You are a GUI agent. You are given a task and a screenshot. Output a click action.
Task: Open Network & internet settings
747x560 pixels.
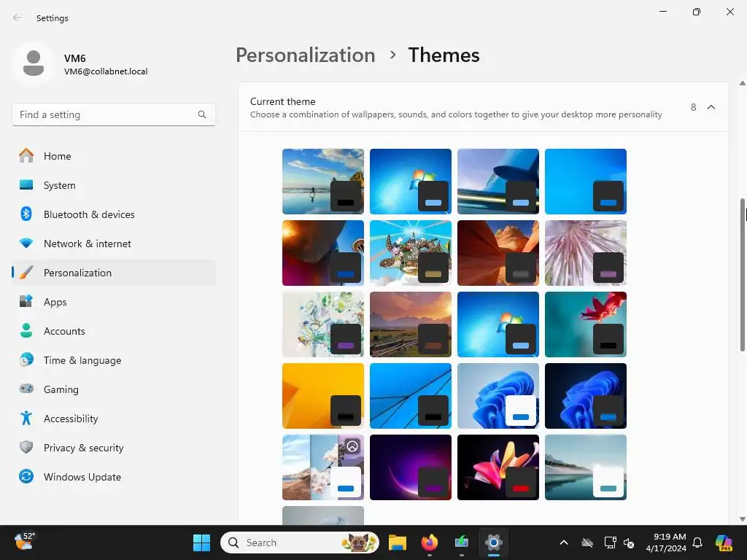click(113, 244)
